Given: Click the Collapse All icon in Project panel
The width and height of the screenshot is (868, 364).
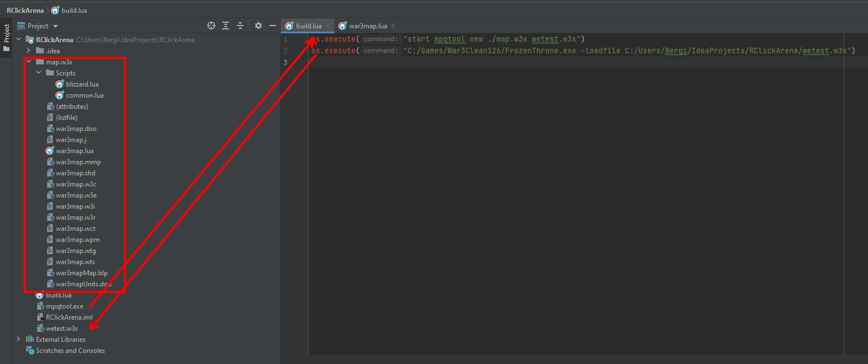Looking at the screenshot, I should pos(240,26).
